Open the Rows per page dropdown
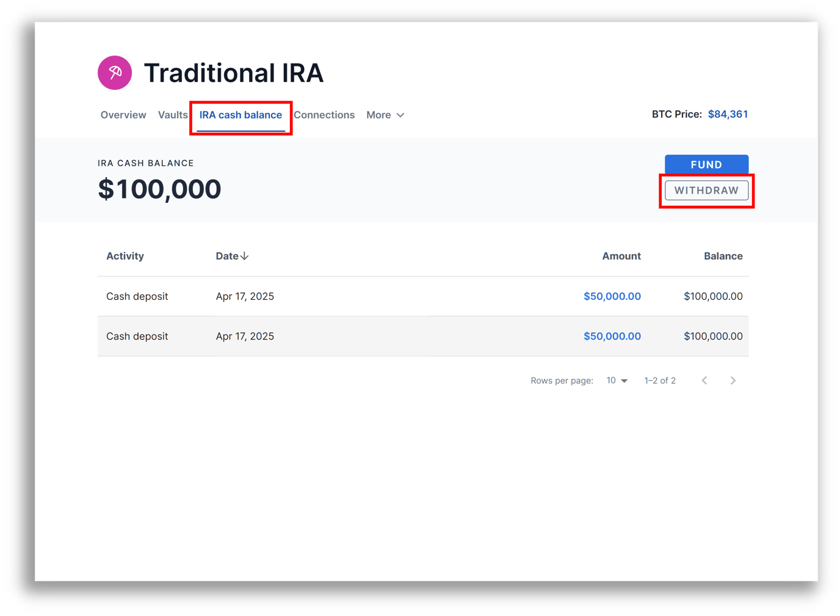The width and height of the screenshot is (840, 616). pyautogui.click(x=617, y=380)
